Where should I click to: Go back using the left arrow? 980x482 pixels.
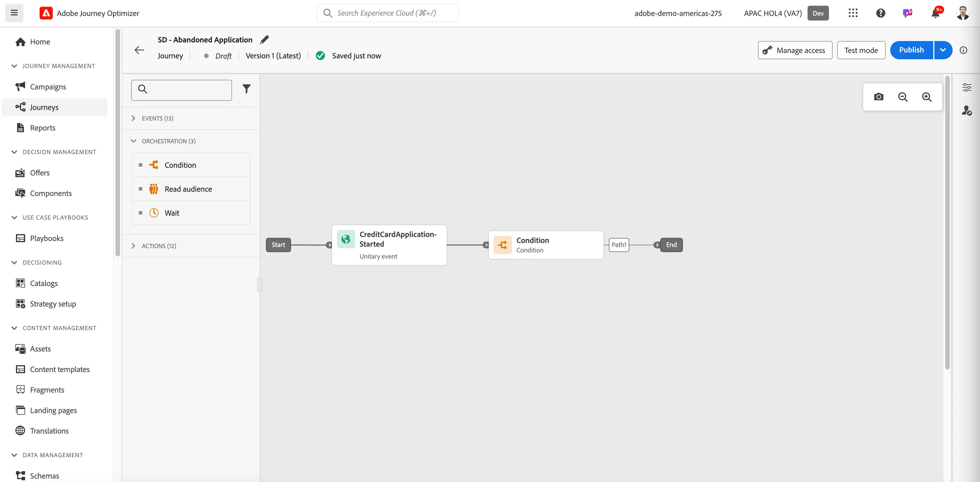(x=140, y=50)
